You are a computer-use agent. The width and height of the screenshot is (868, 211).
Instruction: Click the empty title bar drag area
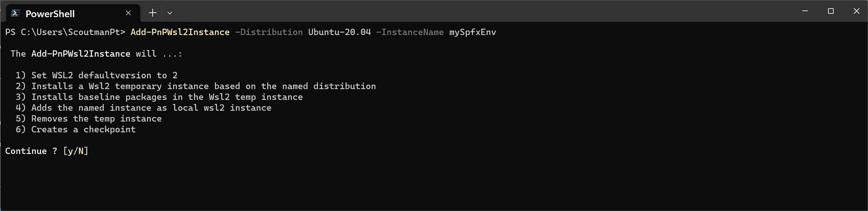[485, 11]
